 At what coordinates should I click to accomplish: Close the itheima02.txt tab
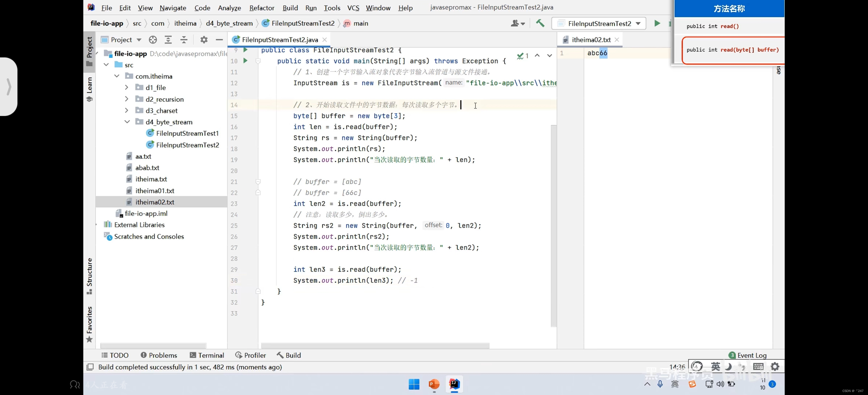[x=617, y=40]
